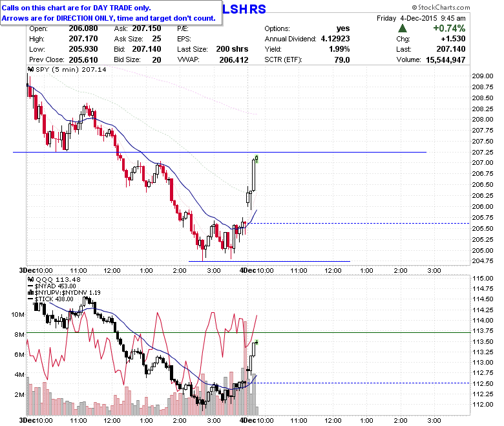Click the candlestick icon beside SPY label
This screenshot has width=504, height=426.
click(x=31, y=69)
